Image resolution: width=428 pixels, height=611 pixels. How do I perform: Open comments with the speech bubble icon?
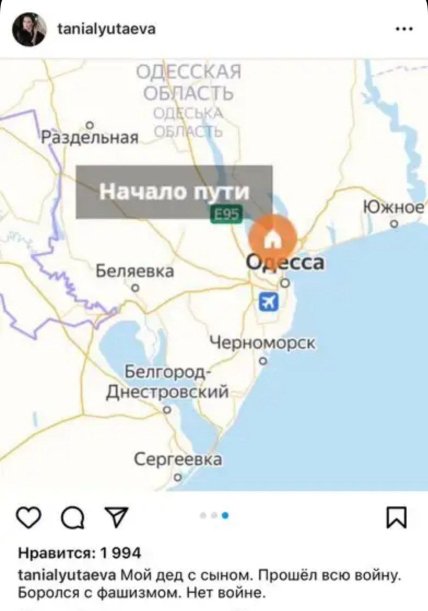(x=73, y=519)
